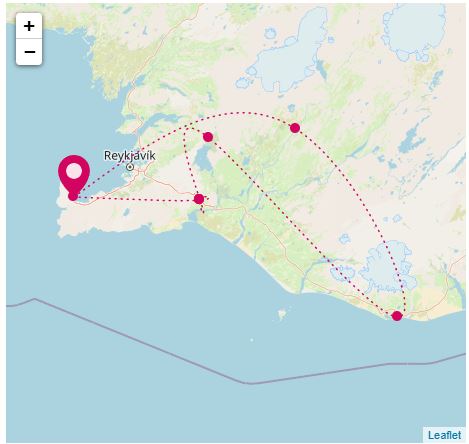The height and width of the screenshot is (444, 469).
Task: Zoom in using the plus button
Action: coord(29,26)
